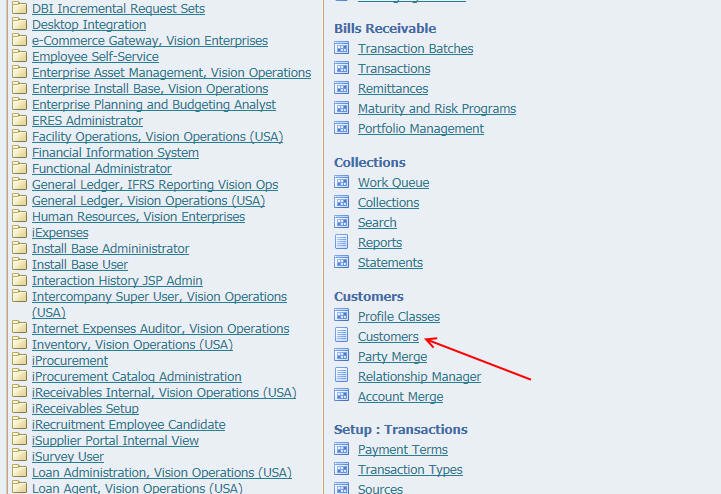The width and height of the screenshot is (721, 494).
Task: Open Transactions link under Bills Receivable
Action: tap(394, 69)
